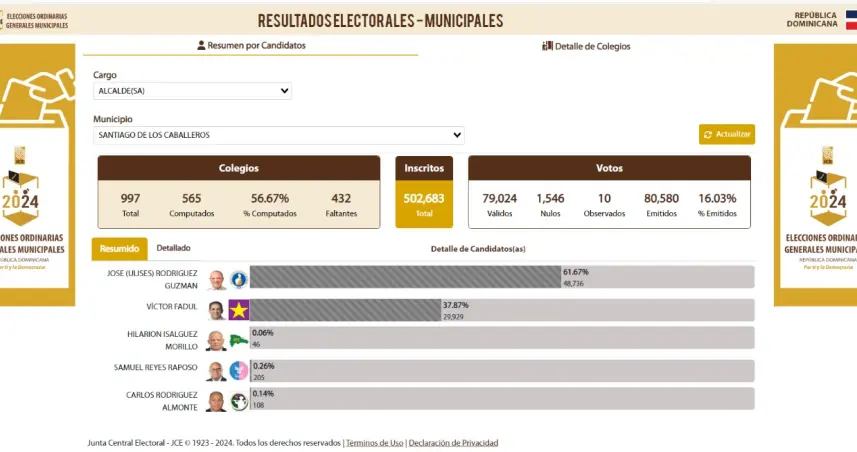Click the green map party logo
The image size is (857, 452).
pyautogui.click(x=238, y=341)
